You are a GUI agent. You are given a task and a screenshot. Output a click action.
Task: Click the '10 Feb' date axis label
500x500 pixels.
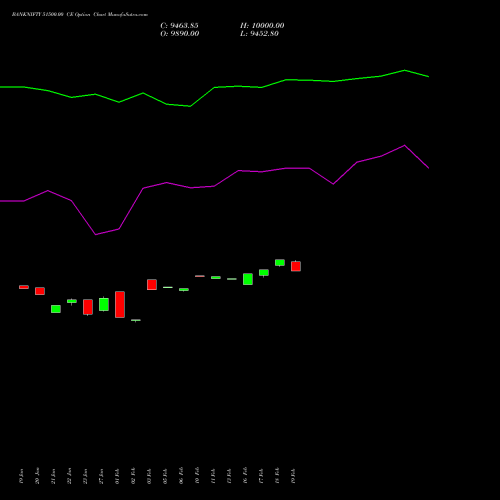198,476
